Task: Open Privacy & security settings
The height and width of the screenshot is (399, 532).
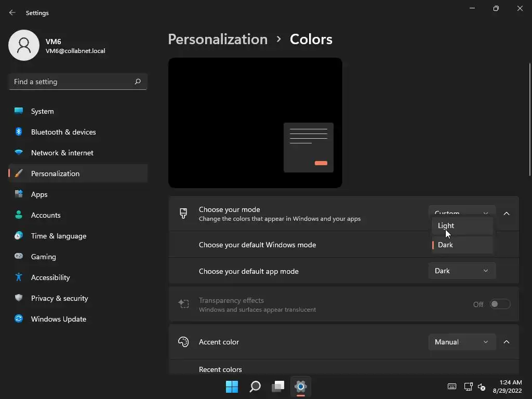Action: click(x=78, y=298)
